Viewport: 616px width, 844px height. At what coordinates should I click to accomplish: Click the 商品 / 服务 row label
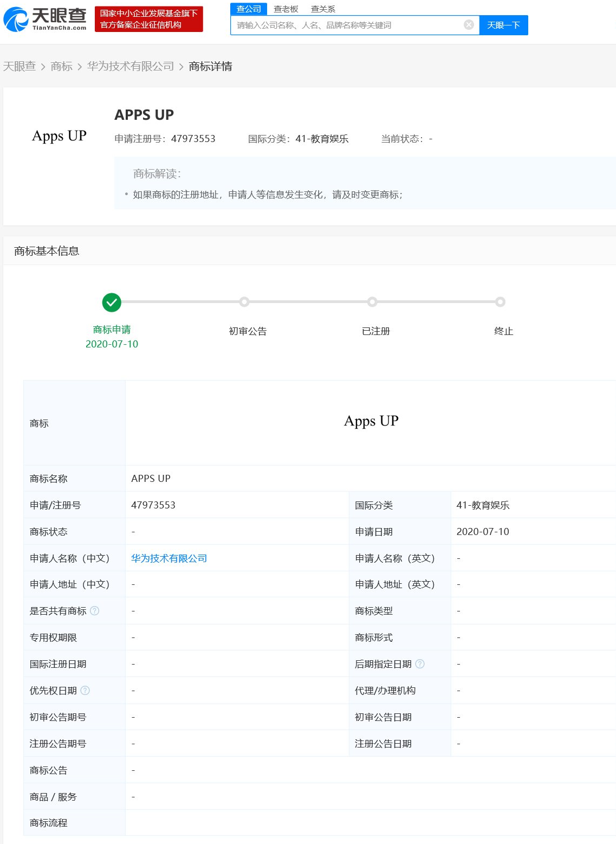point(53,797)
